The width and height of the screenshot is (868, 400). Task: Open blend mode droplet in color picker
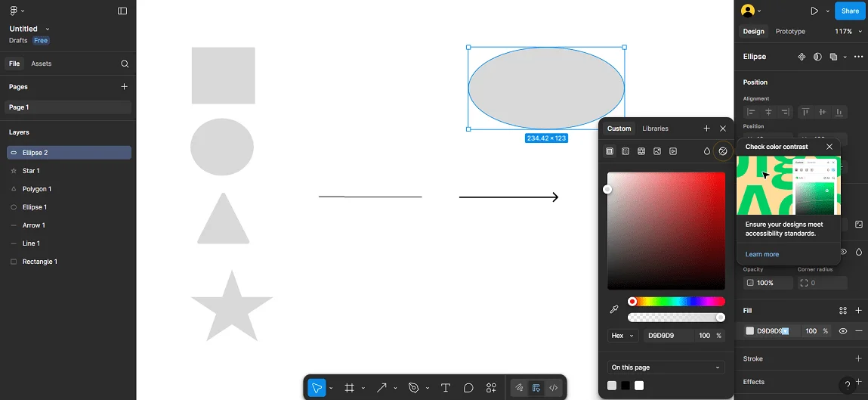707,151
